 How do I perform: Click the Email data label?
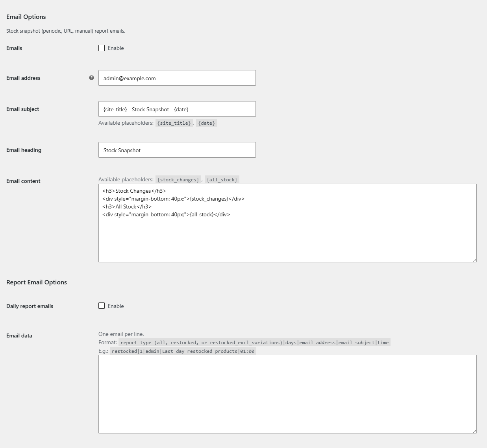(19, 336)
